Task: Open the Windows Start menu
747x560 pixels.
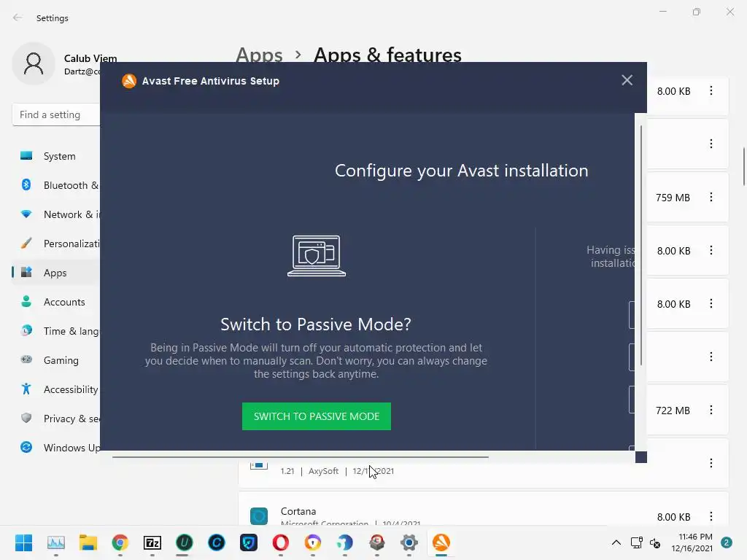Action: pos(23,542)
